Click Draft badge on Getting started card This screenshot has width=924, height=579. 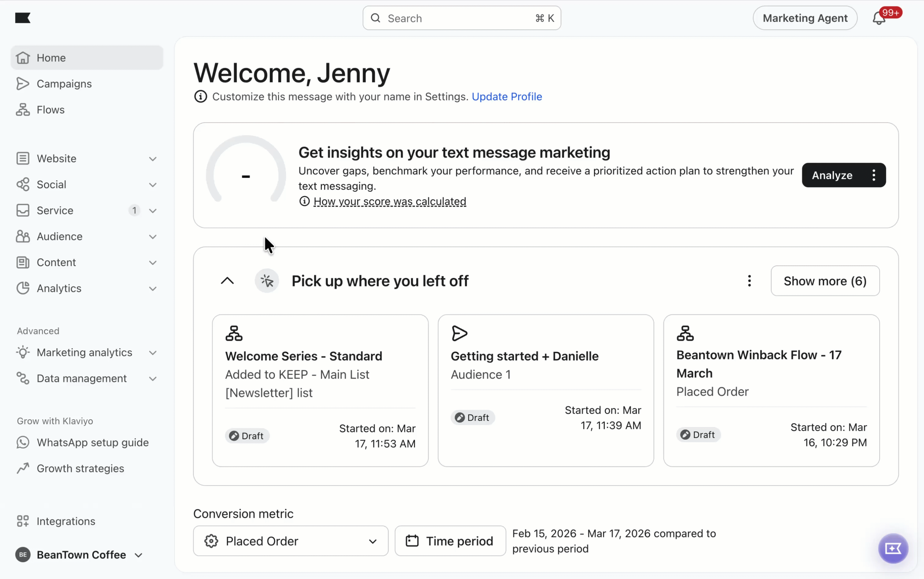point(473,417)
